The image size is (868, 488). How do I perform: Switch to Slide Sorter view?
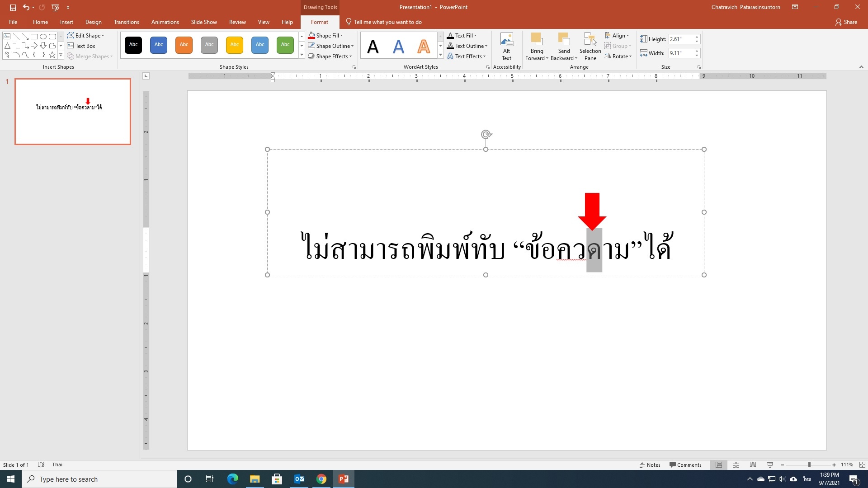tap(736, 465)
